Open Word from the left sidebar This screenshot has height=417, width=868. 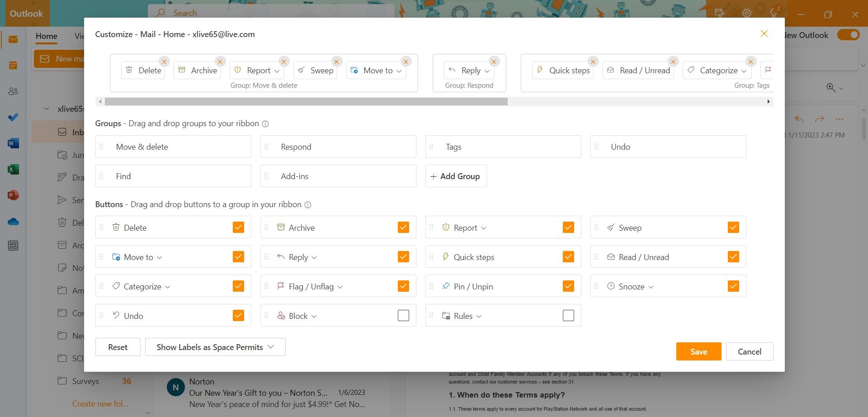[13, 143]
